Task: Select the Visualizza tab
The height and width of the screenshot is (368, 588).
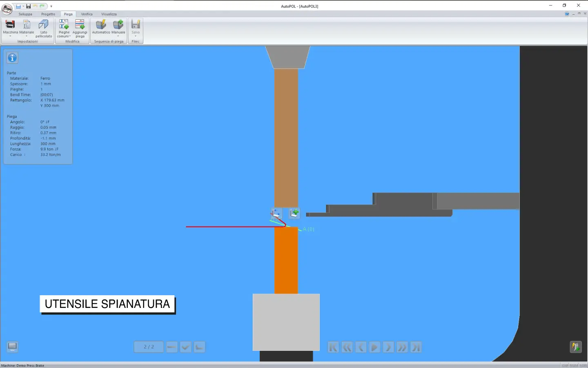Action: pyautogui.click(x=109, y=14)
